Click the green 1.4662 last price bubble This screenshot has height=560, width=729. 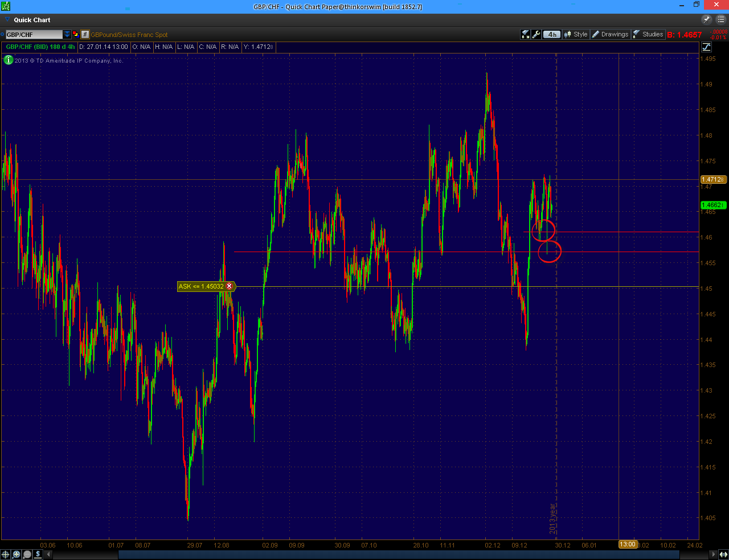point(712,205)
